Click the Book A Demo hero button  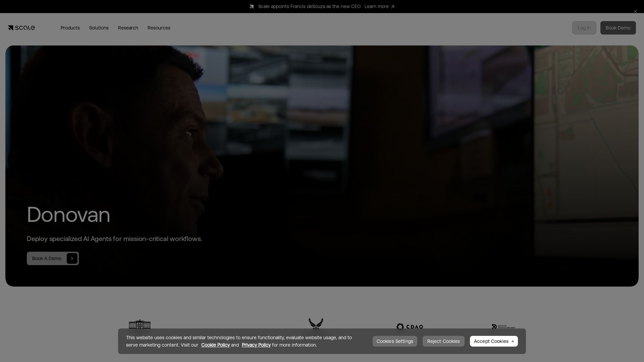pyautogui.click(x=53, y=258)
